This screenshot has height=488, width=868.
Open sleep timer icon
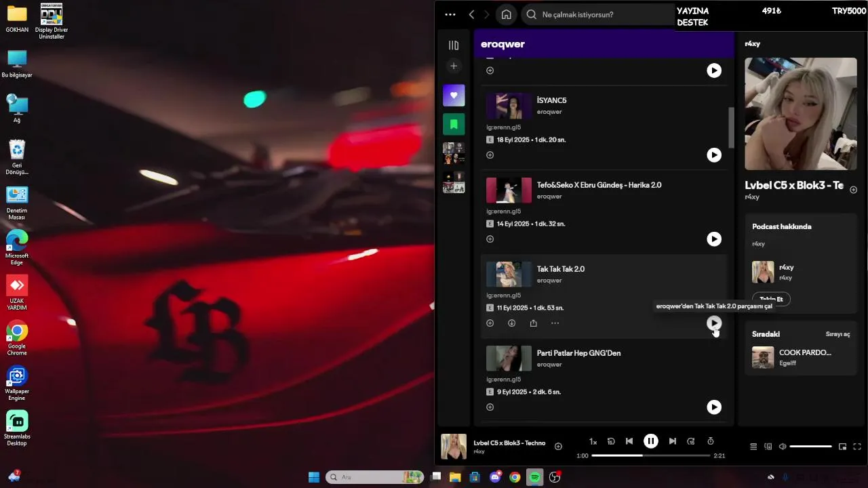[711, 441]
